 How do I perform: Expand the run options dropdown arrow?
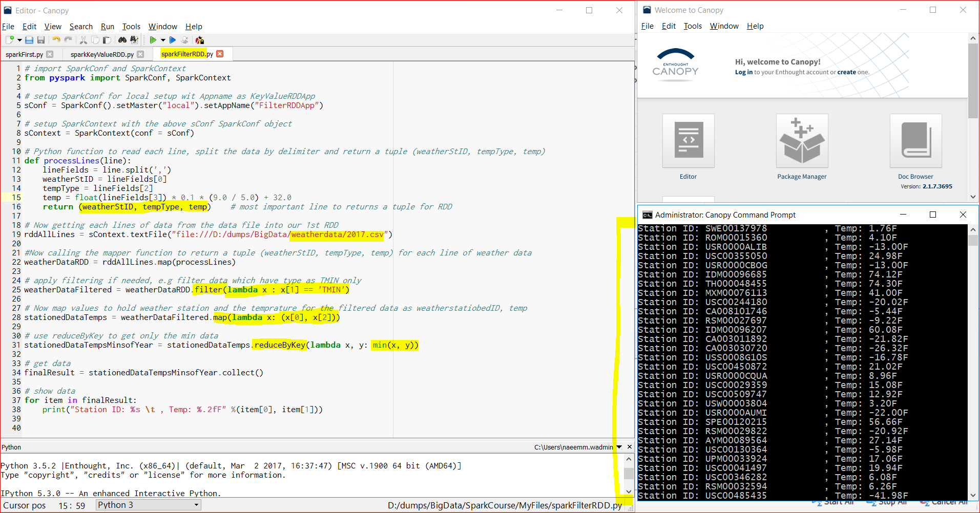tap(163, 40)
